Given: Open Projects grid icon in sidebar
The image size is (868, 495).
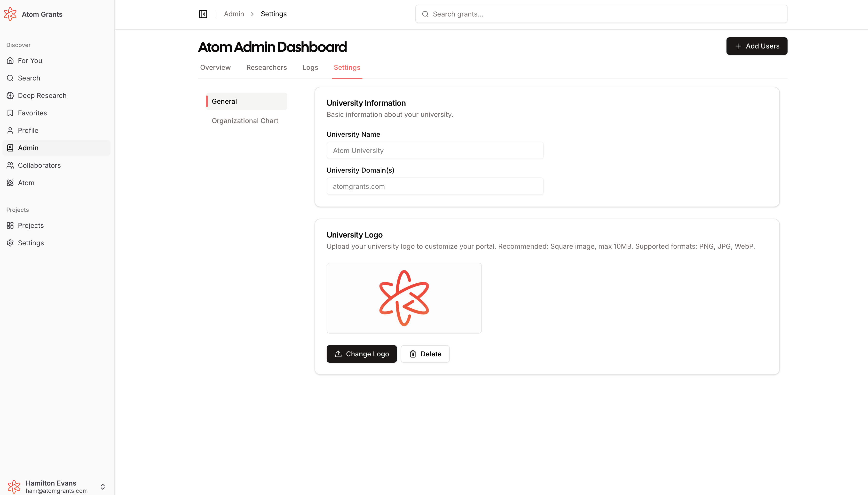Looking at the screenshot, I should pos(10,225).
